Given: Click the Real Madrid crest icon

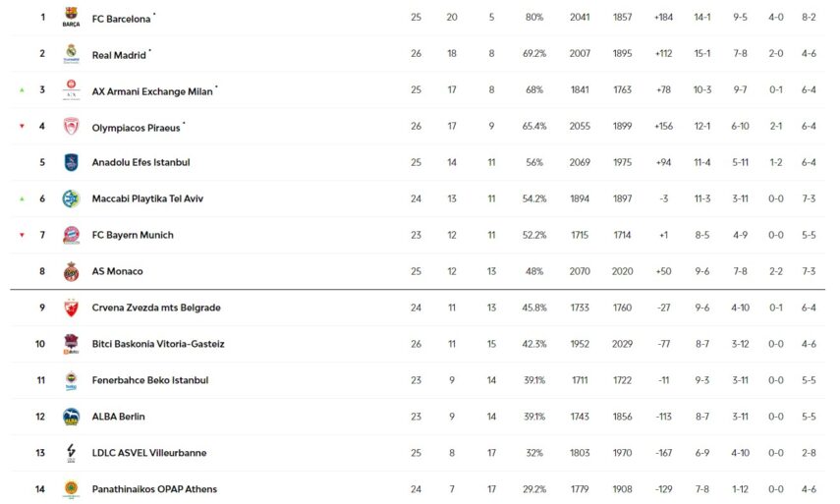Looking at the screenshot, I should click(71, 53).
